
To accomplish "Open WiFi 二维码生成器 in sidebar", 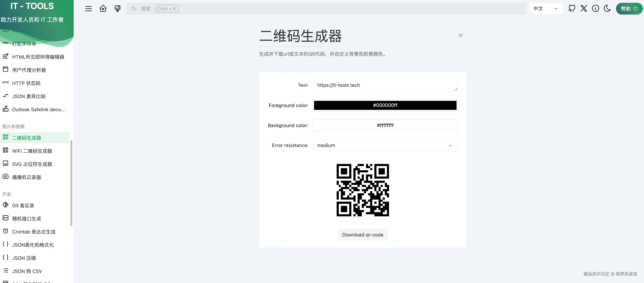I will pyautogui.click(x=32, y=151).
